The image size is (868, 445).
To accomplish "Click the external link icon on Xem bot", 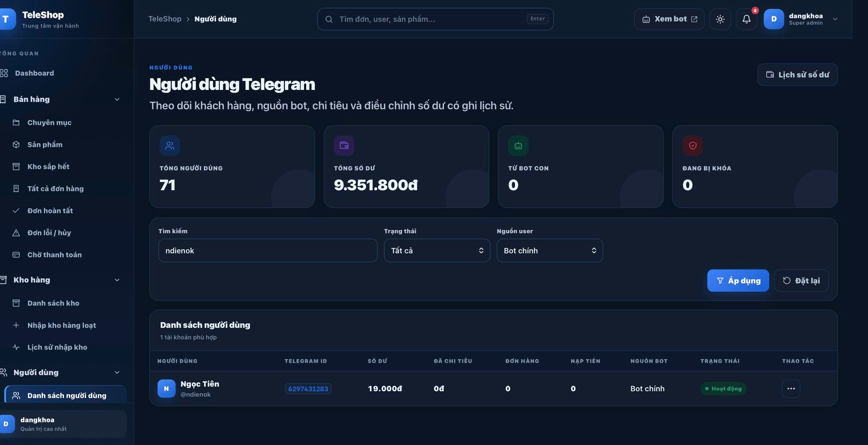I will (694, 19).
